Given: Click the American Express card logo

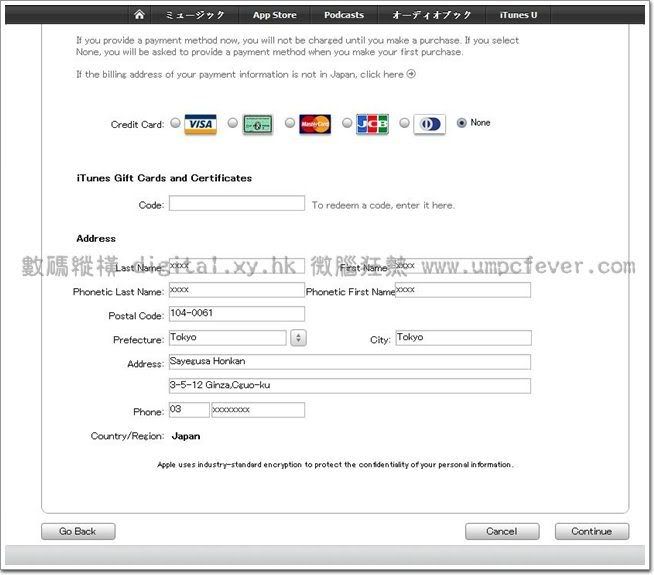Looking at the screenshot, I should coord(258,124).
